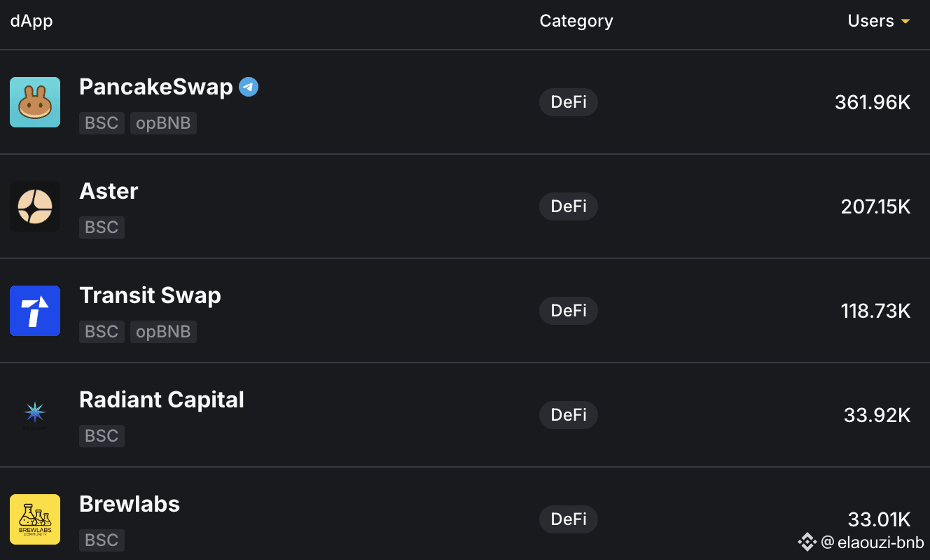Viewport: 930px width, 560px height.
Task: Select the Transit Swap blue logo
Action: [35, 311]
